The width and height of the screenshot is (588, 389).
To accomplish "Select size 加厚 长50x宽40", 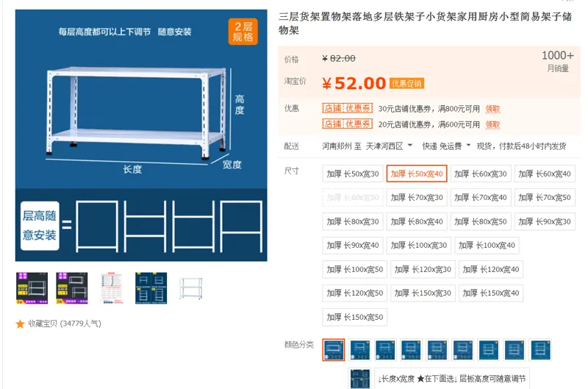I will pos(417,174).
